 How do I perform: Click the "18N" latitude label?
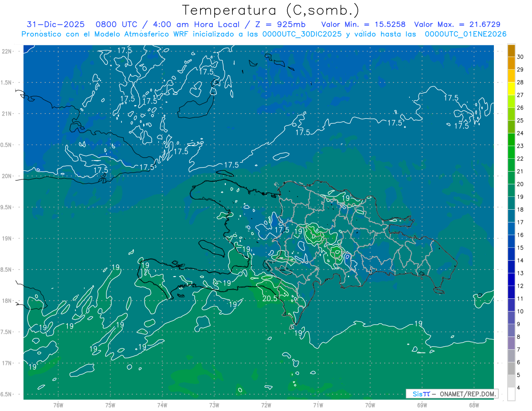pos(7,301)
